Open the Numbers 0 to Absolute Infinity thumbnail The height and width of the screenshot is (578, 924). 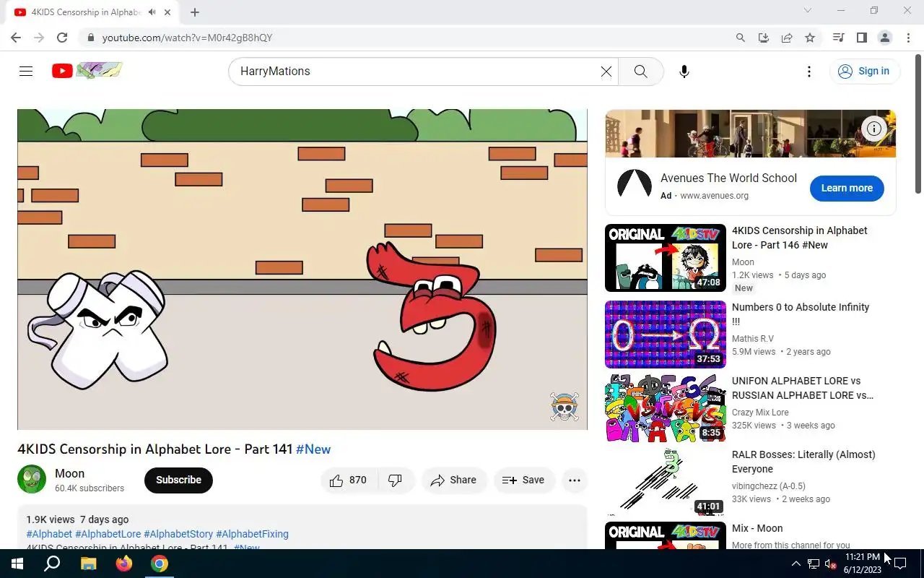click(x=666, y=335)
